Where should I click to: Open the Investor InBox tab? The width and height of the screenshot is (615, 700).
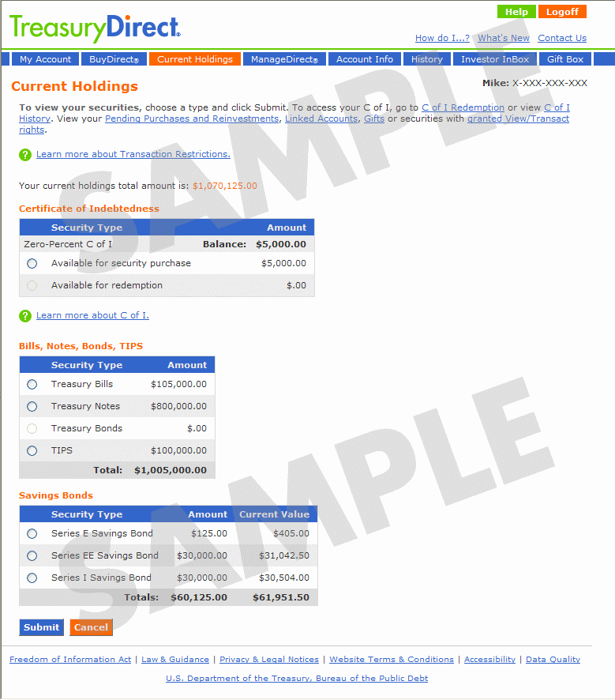494,59
